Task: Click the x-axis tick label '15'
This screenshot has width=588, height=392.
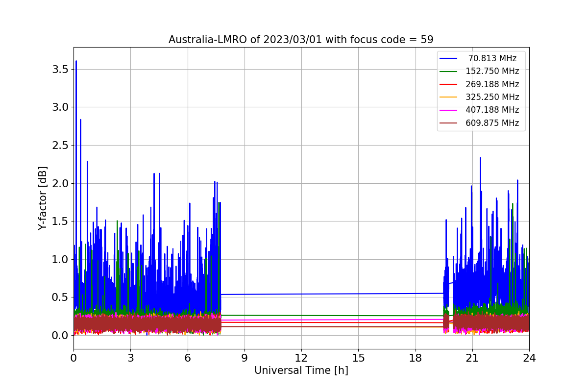Action: [358, 358]
